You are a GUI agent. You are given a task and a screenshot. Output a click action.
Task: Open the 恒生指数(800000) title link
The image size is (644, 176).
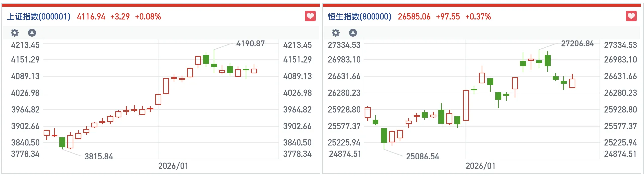click(x=360, y=17)
